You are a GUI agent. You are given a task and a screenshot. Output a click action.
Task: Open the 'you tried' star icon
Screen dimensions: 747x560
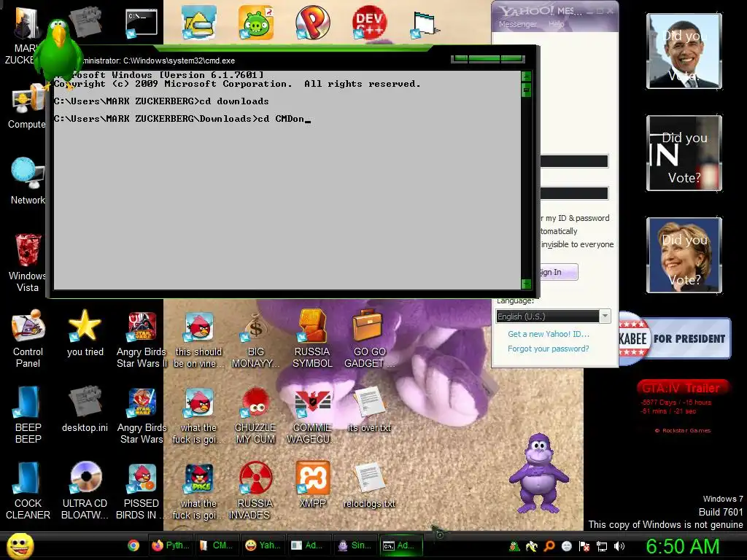[85, 332]
